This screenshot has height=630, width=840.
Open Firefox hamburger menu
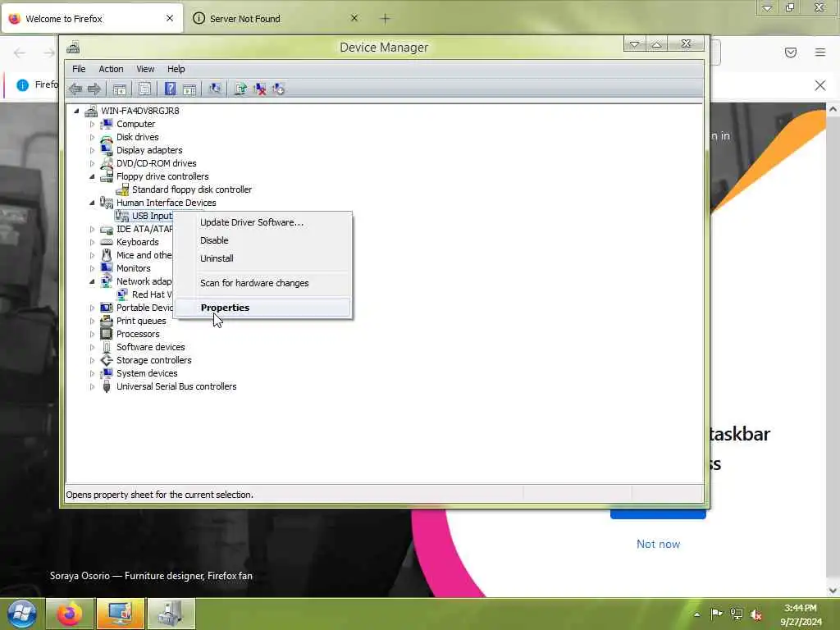pos(820,52)
